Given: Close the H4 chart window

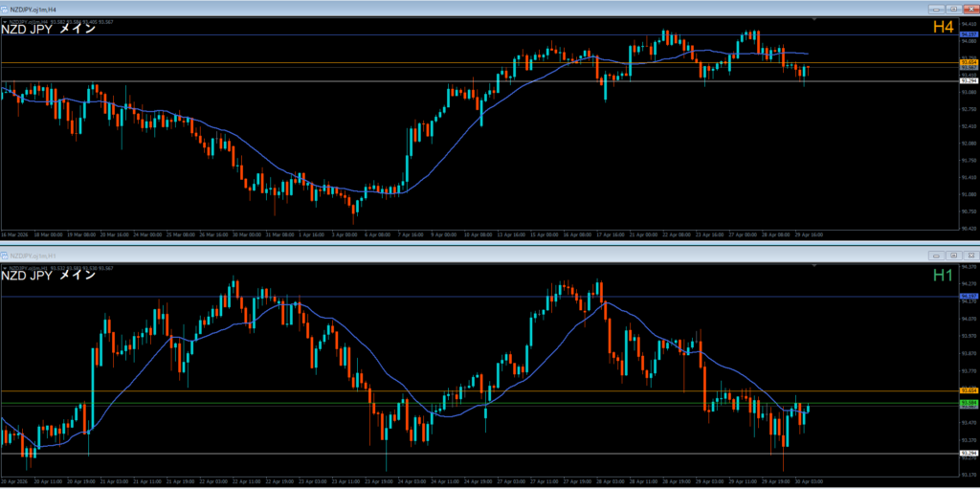Looking at the screenshot, I should (x=969, y=9).
